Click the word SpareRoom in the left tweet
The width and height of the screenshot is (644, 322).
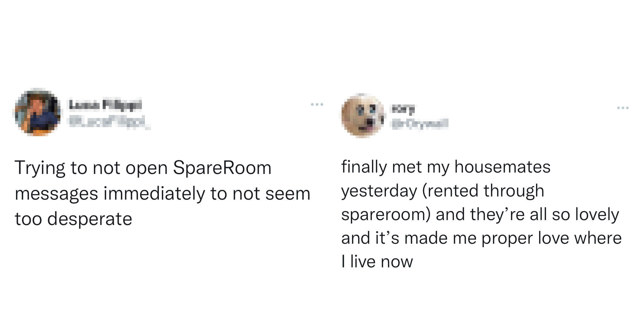click(x=222, y=168)
